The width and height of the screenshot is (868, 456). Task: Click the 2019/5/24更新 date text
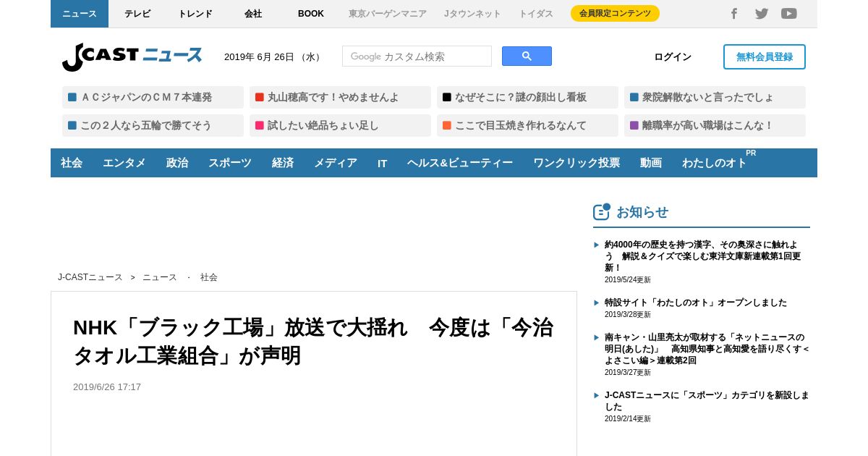pyautogui.click(x=628, y=280)
